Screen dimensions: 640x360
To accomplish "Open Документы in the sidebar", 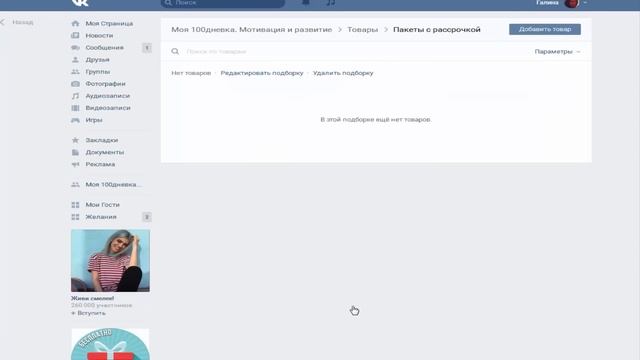I will pyautogui.click(x=104, y=152).
